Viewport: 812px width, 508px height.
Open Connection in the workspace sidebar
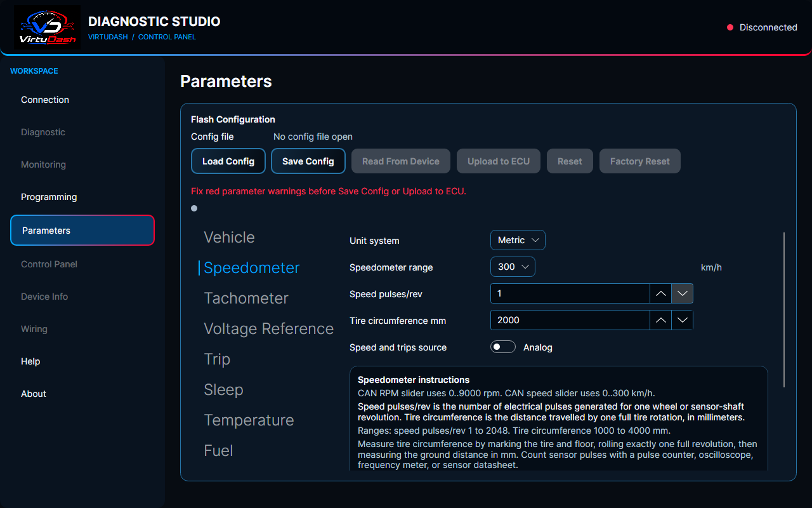tap(82, 100)
